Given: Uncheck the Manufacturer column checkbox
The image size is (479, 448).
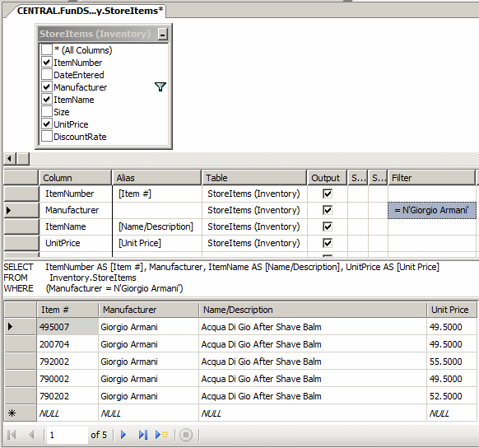Looking at the screenshot, I should (46, 86).
